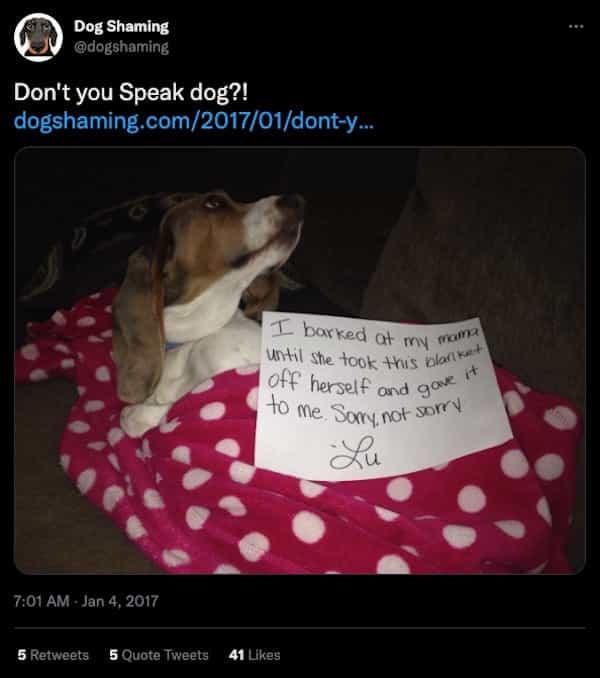Open the dogshaming.com/2017/01 link
Image resolution: width=600 pixels, height=678 pixels.
pyautogui.click(x=193, y=121)
